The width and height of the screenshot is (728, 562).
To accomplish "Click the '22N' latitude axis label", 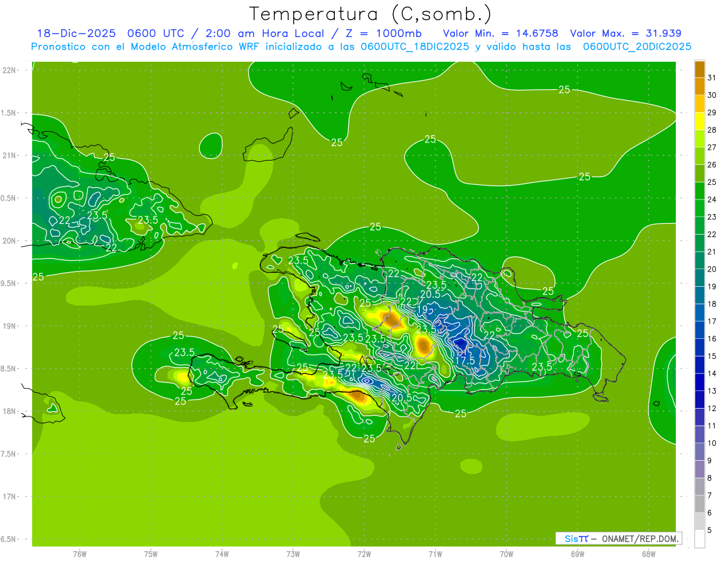I will tap(9, 70).
